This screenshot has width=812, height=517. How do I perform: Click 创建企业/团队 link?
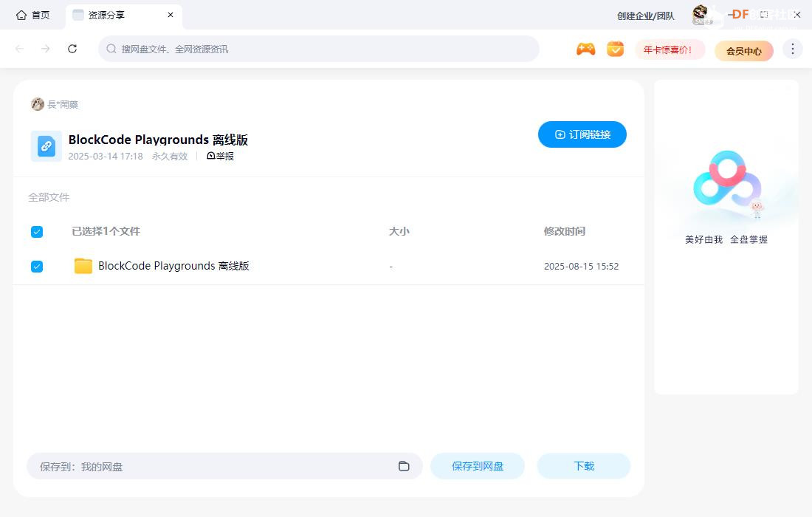tap(645, 16)
